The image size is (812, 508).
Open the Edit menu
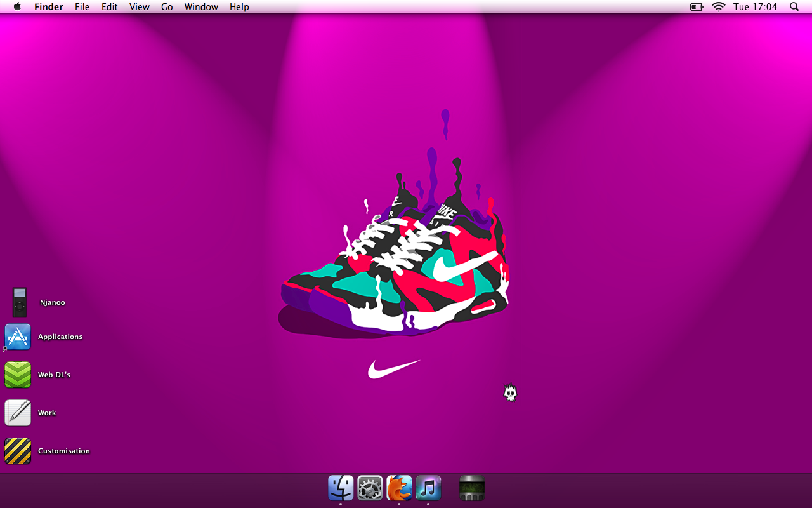click(110, 7)
